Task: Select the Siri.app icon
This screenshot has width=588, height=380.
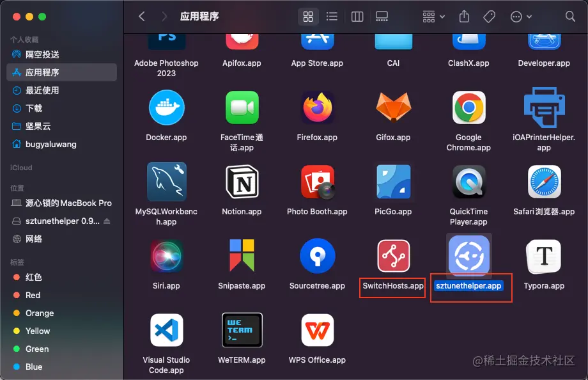Action: point(167,256)
